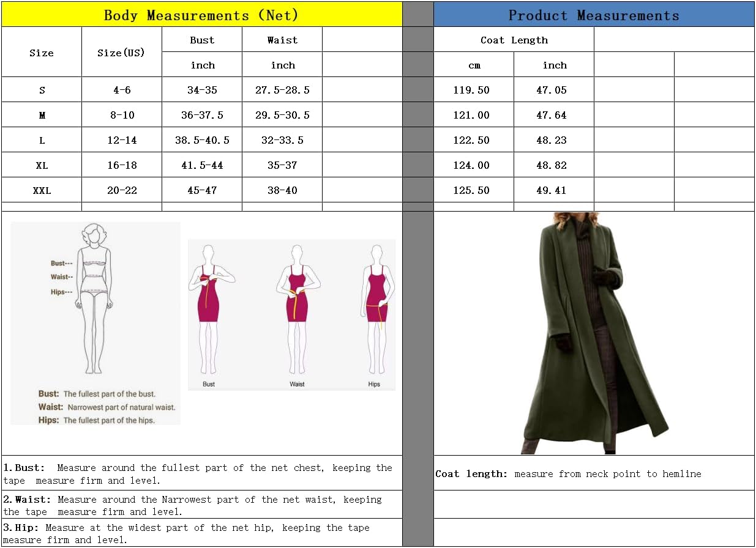
Task: Click the Size(US) column header
Action: click(121, 53)
